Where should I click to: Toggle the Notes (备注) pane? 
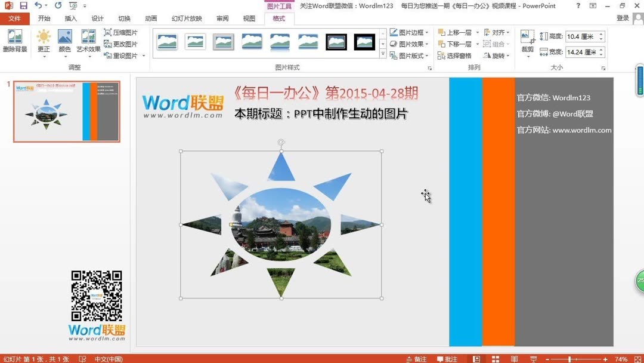click(x=416, y=358)
